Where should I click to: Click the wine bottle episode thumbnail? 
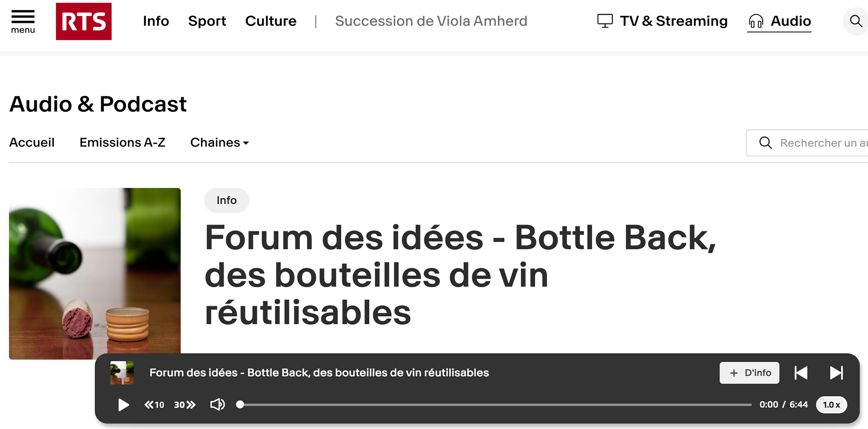click(95, 274)
